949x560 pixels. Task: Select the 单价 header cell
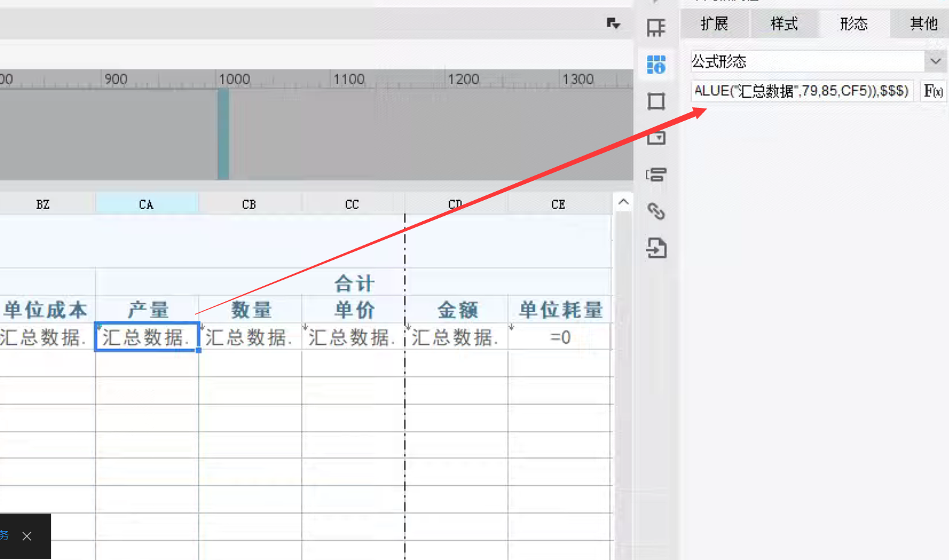(x=353, y=310)
